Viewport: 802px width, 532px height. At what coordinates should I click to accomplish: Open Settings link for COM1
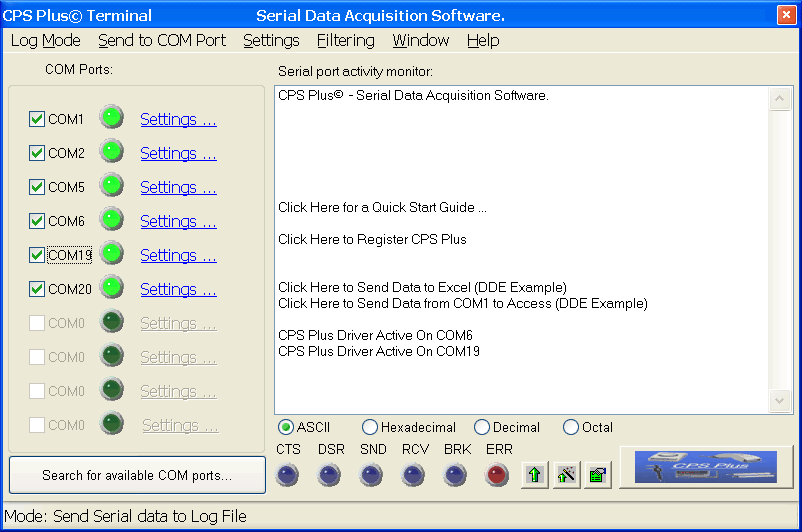click(x=178, y=119)
